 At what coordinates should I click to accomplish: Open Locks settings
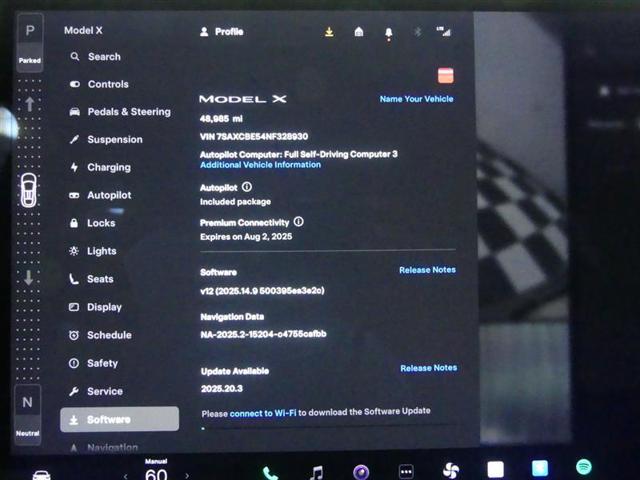click(x=93, y=223)
